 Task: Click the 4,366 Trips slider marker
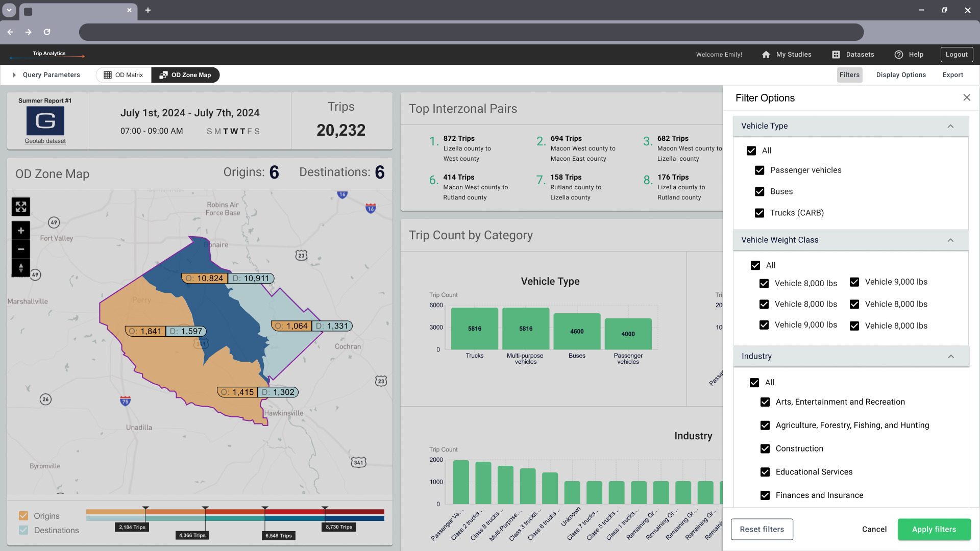pos(192,535)
